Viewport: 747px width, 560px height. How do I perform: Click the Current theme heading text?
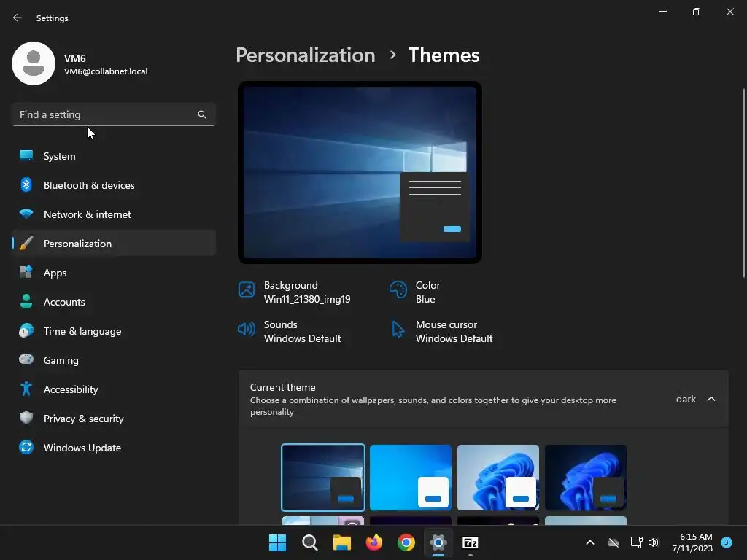click(282, 387)
